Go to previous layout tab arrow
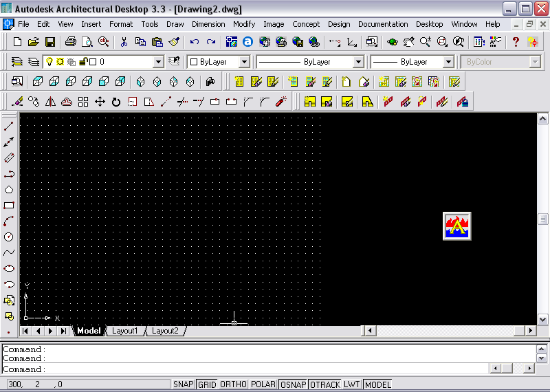550x392 pixels. (x=38, y=331)
